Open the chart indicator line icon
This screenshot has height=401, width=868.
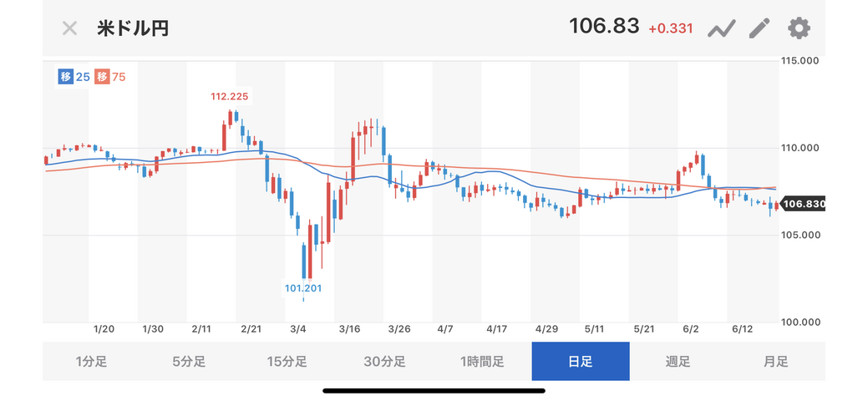tap(721, 28)
